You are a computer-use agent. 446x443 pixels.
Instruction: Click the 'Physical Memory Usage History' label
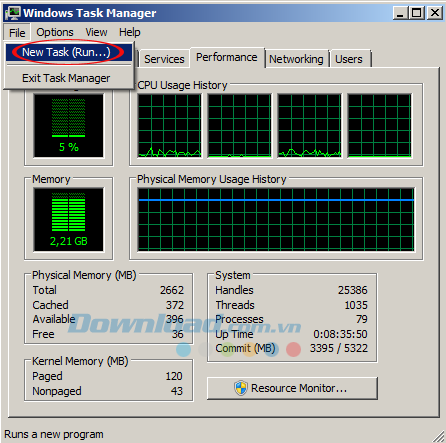[x=212, y=179]
